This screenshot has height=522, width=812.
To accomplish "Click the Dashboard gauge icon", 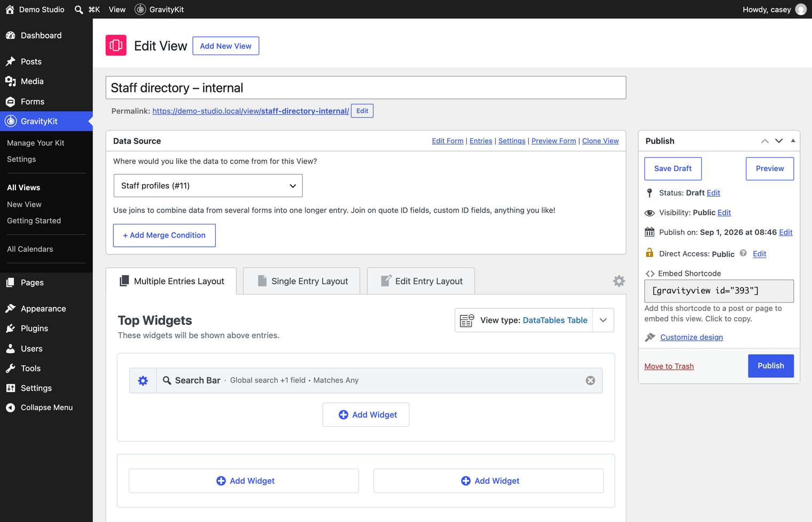I will (11, 35).
